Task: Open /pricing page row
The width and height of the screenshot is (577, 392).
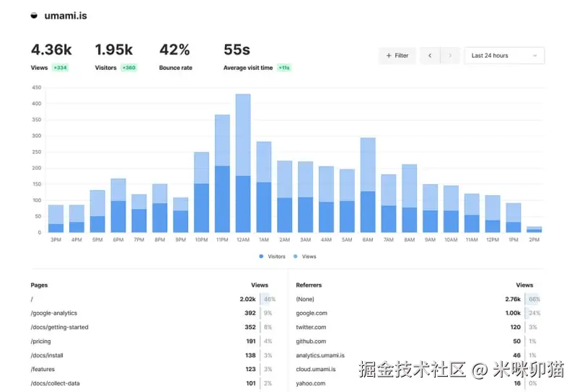Action: [153, 342]
